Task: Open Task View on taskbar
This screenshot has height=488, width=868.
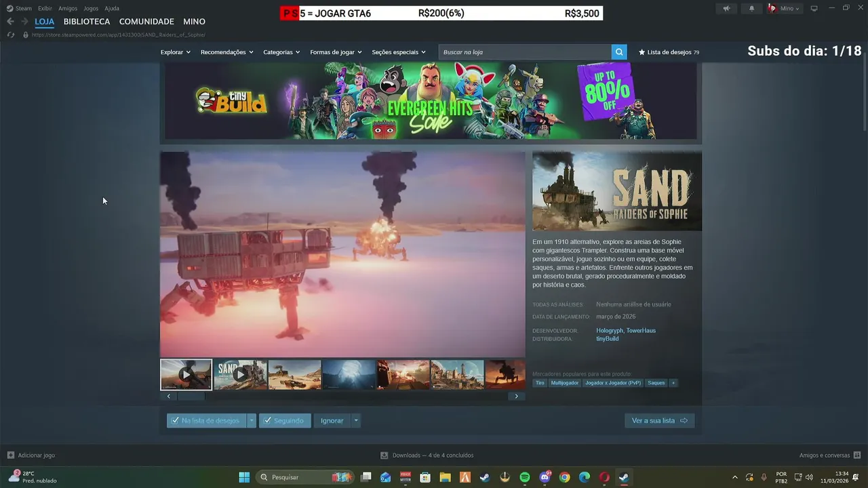Action: pyautogui.click(x=366, y=477)
